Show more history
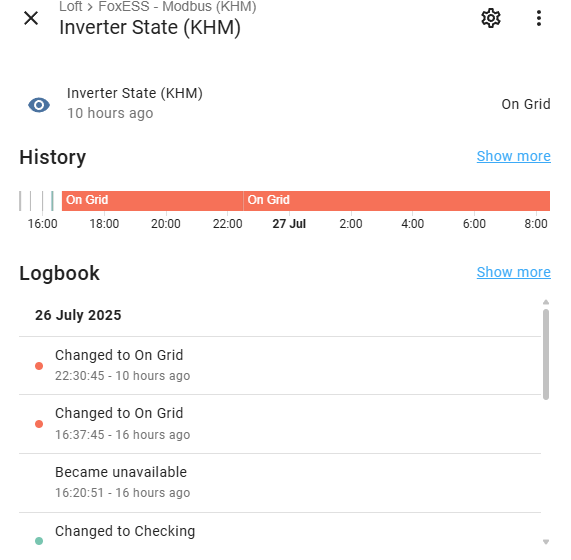This screenshot has height=560, width=571. point(513,156)
